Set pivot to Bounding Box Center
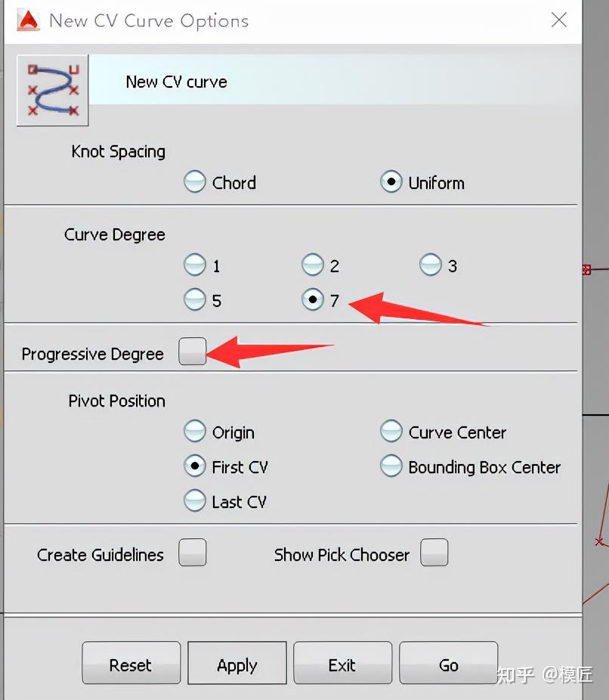Screen dimensions: 609x700 pyautogui.click(x=391, y=466)
